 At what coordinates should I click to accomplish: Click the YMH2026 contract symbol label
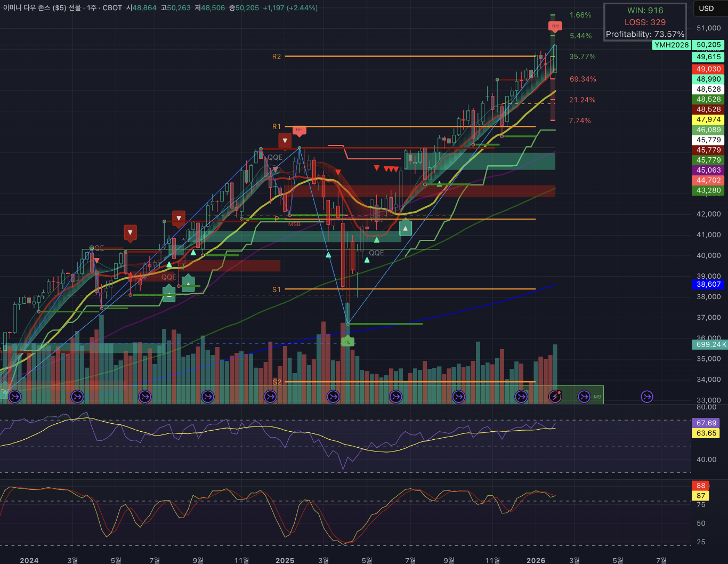pos(672,45)
